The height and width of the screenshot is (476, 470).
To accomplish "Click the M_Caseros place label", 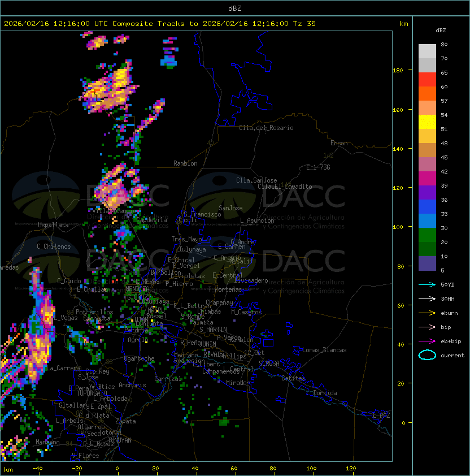I will (246, 311).
